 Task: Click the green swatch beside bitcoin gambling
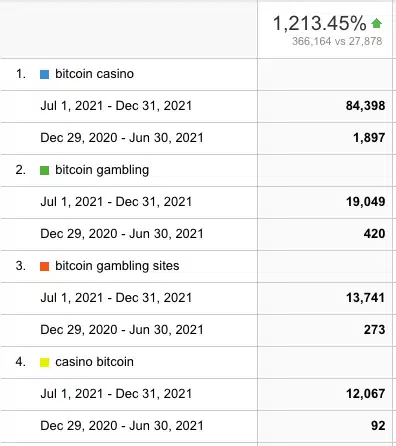pyautogui.click(x=44, y=170)
